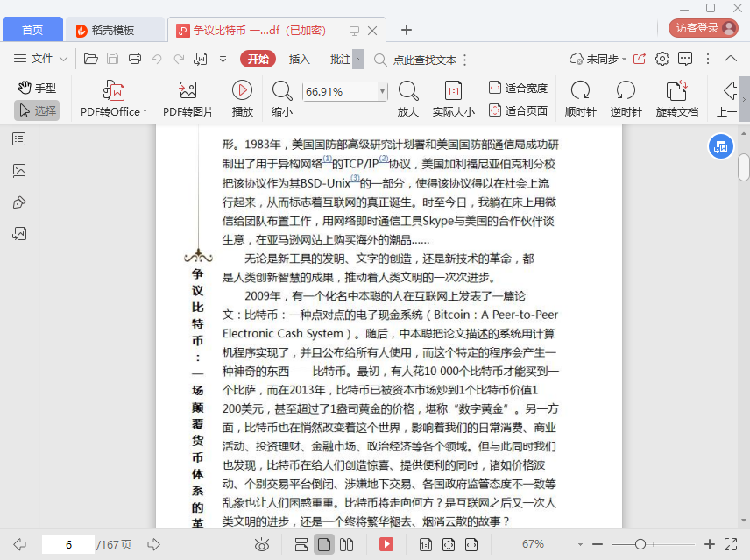750x560 pixels.
Task: Click the PDF转Office conversion icon
Action: tap(114, 90)
